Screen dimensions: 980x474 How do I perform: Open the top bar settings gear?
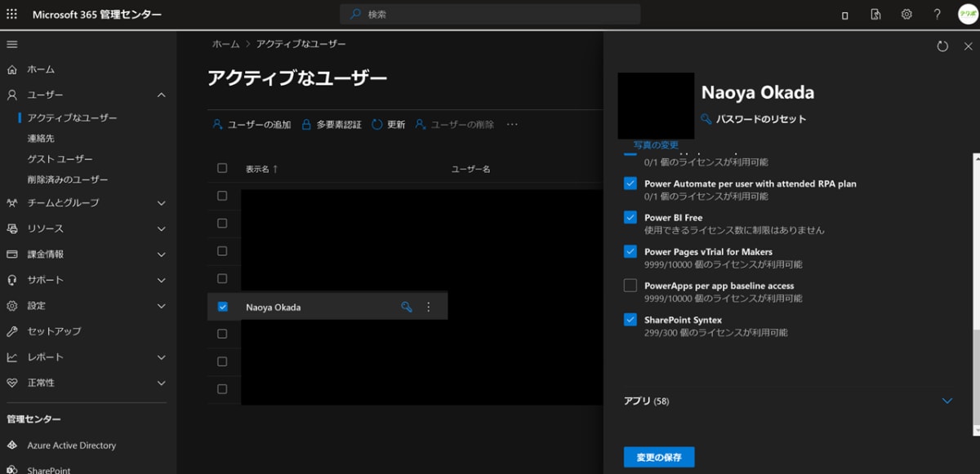906,15
